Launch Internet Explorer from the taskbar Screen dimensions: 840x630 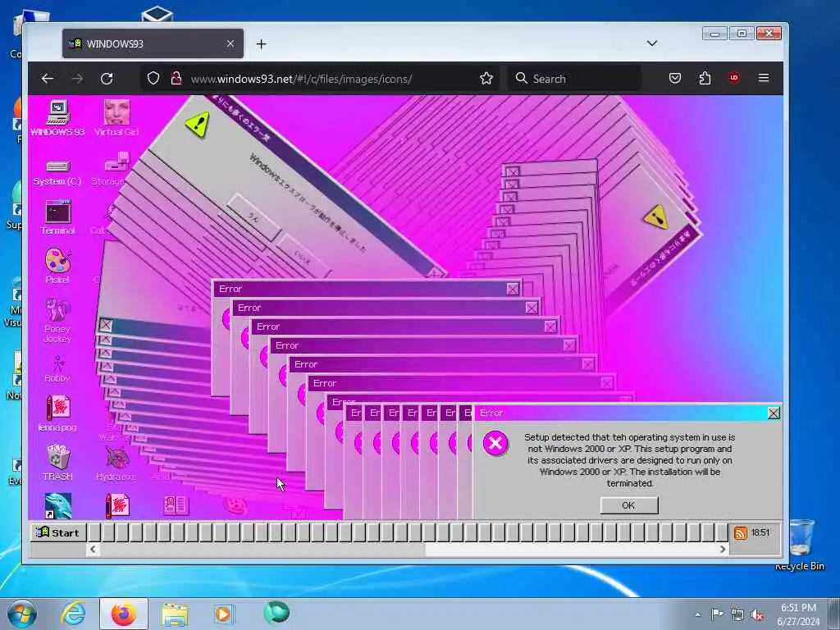point(73,614)
